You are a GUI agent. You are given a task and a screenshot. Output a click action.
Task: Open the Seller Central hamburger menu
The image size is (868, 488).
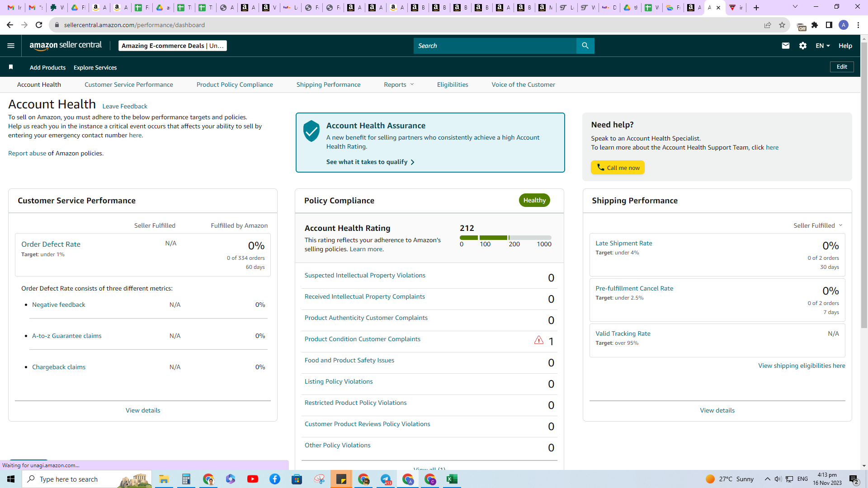(11, 46)
